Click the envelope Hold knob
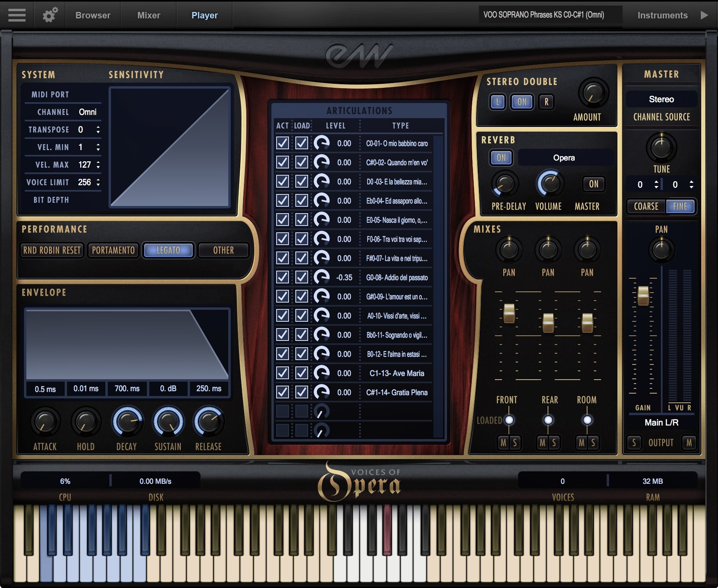Screen dimensions: 718x588 click(x=85, y=422)
